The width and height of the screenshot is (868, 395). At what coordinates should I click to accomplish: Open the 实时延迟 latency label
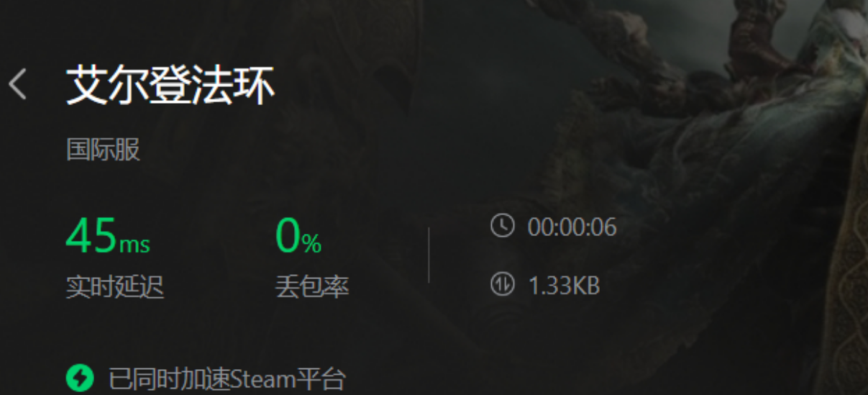point(115,287)
